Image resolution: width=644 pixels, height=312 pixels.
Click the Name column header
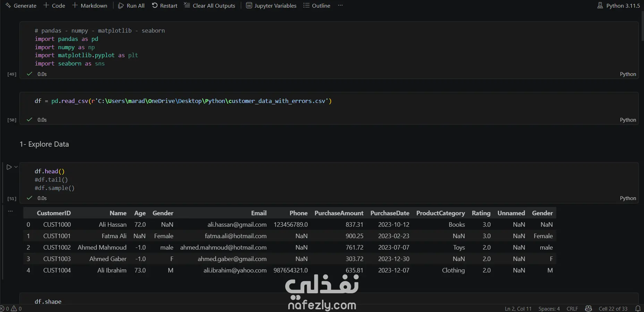(118, 213)
